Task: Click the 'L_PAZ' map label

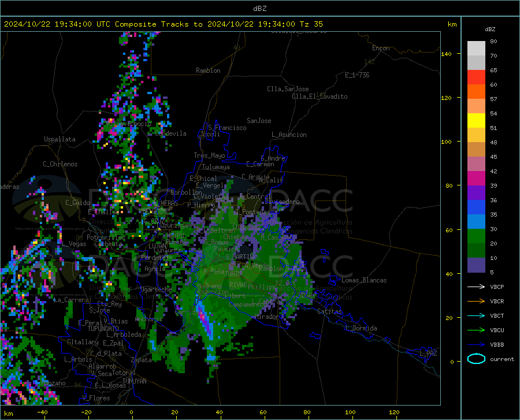Action: click(x=428, y=354)
